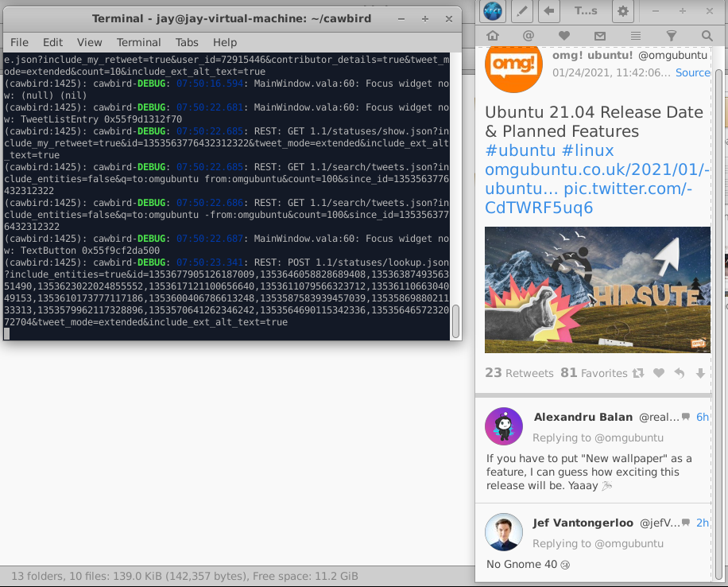Click the Source link on tweet
Image resolution: width=728 pixels, height=587 pixels.
point(693,73)
